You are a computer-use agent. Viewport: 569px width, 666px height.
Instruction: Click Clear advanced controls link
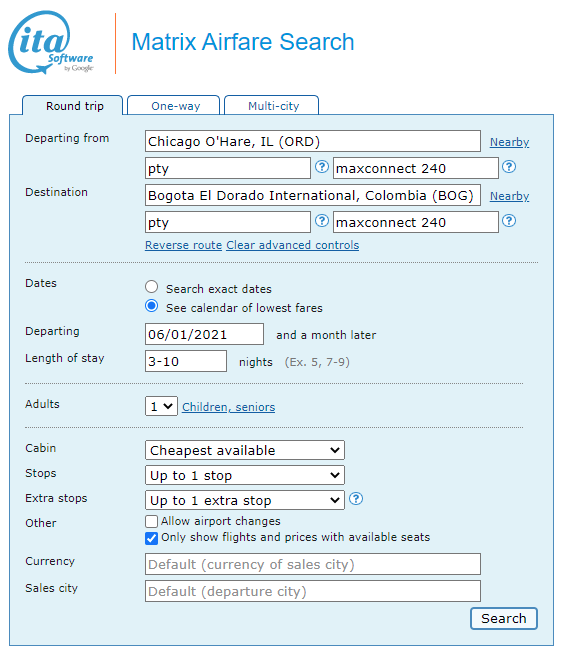293,245
